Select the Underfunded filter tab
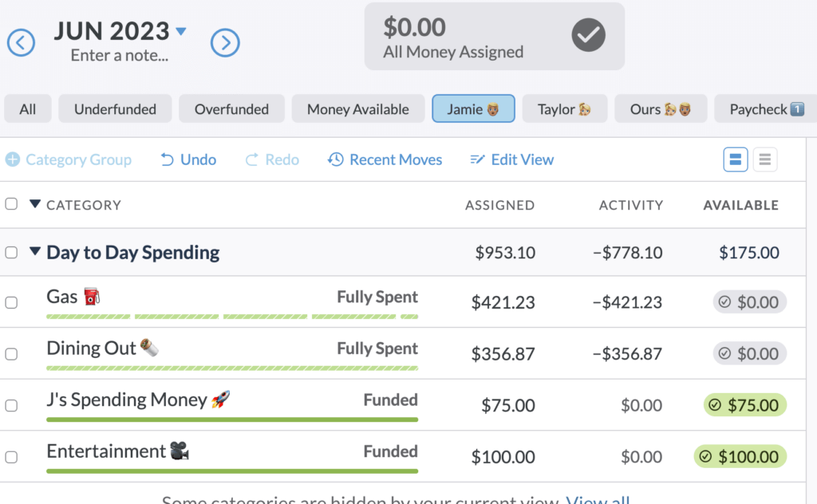Screen dimensions: 817x504 (x=115, y=109)
